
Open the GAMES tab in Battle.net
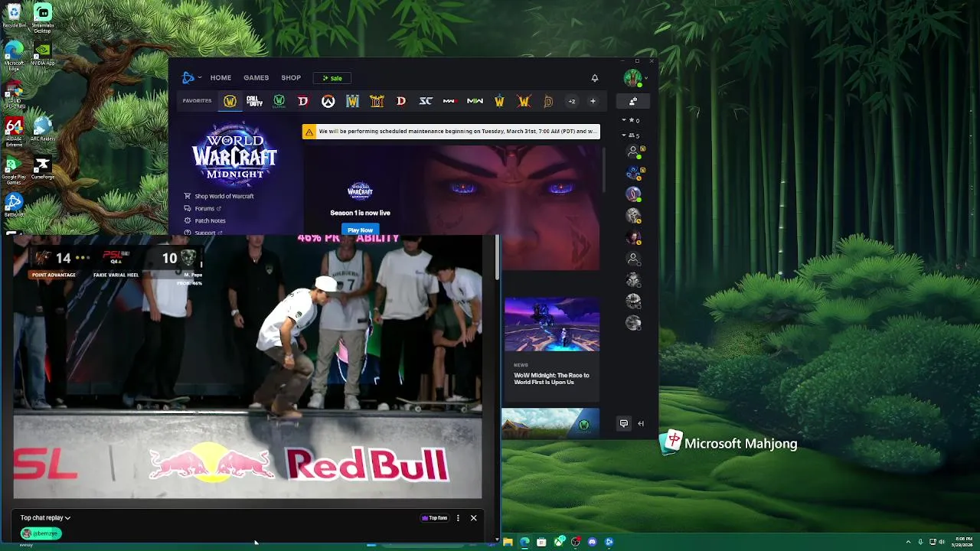pyautogui.click(x=256, y=77)
